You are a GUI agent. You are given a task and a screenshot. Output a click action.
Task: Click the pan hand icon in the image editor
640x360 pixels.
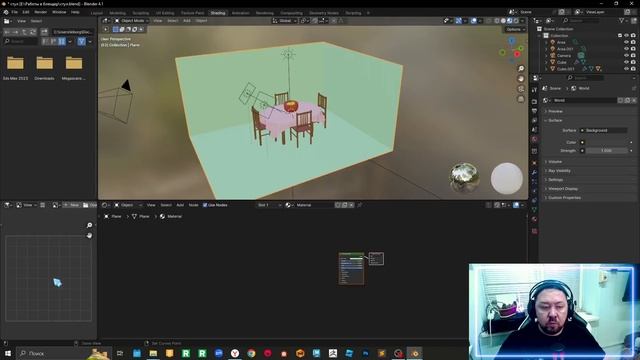click(89, 236)
